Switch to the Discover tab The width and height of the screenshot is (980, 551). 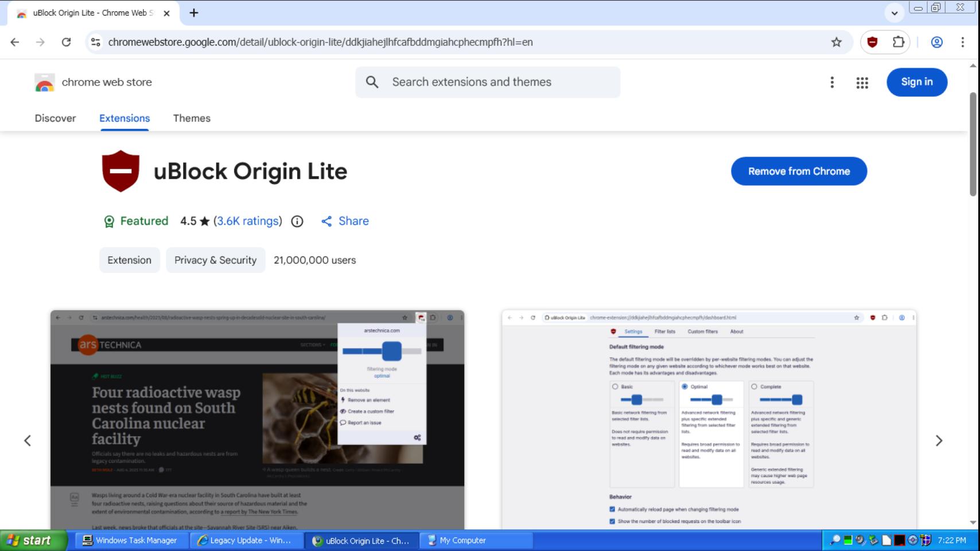[55, 118]
